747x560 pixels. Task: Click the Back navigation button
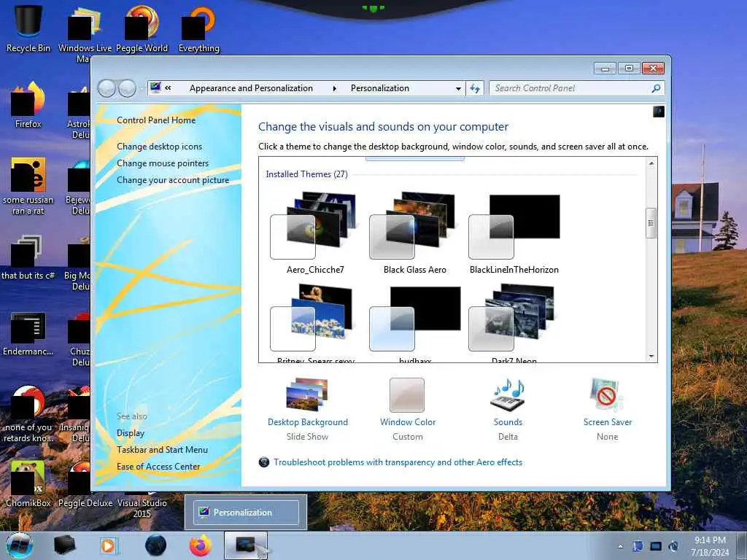[107, 88]
